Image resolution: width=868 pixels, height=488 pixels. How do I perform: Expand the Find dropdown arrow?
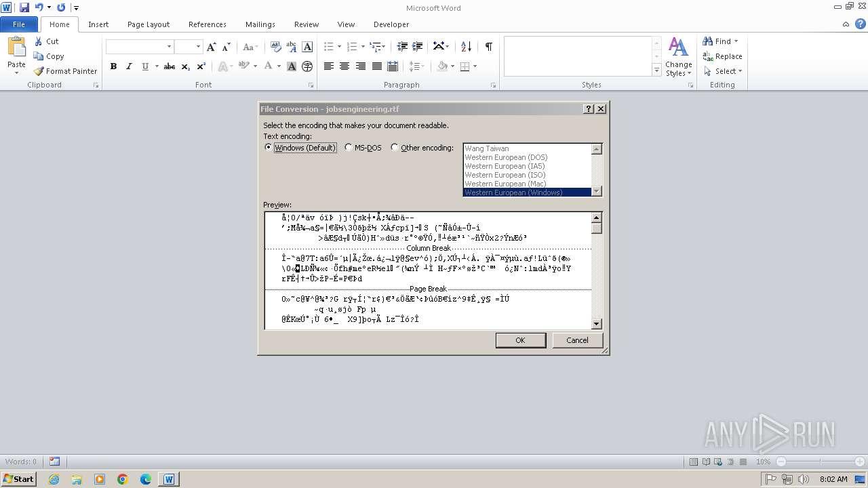pyautogui.click(x=736, y=41)
